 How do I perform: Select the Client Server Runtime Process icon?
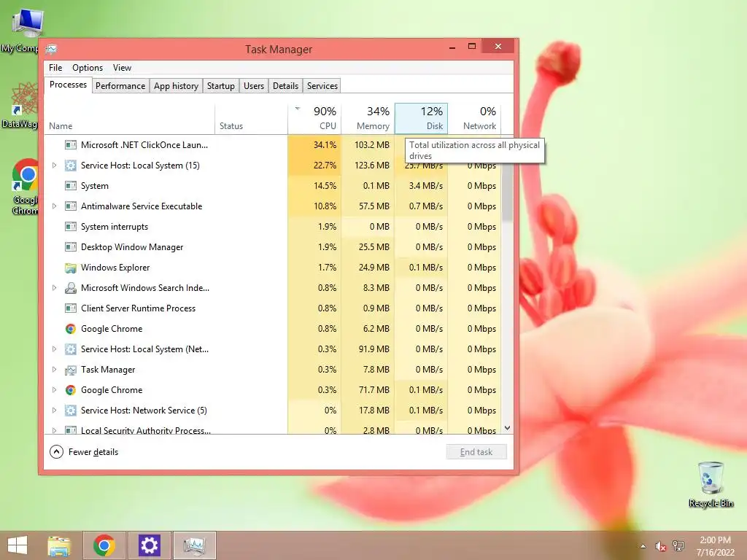pyautogui.click(x=71, y=308)
